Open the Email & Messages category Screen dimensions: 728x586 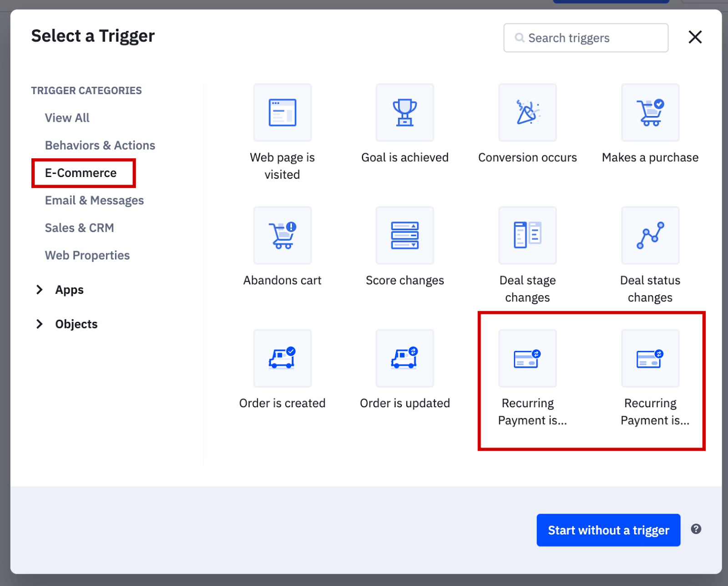(x=94, y=200)
